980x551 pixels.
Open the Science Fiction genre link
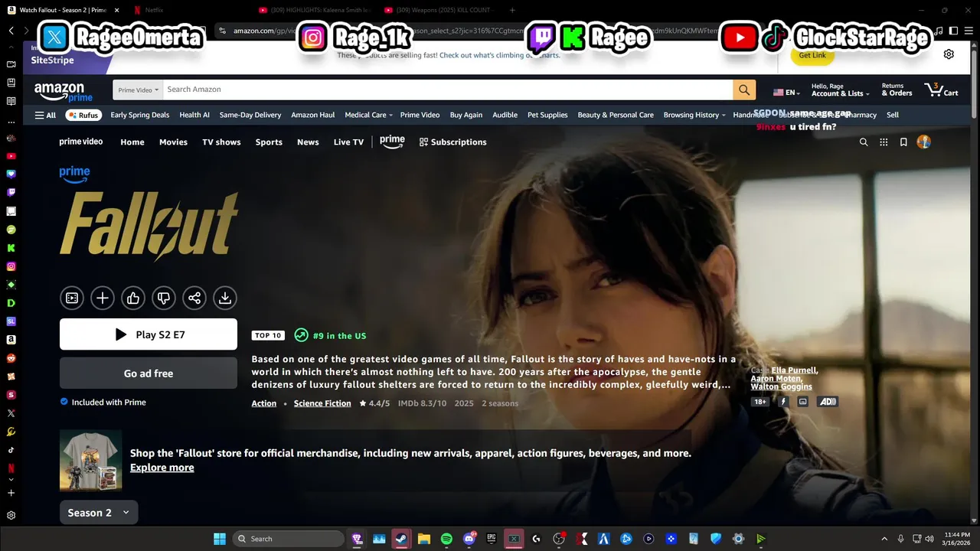tap(322, 403)
